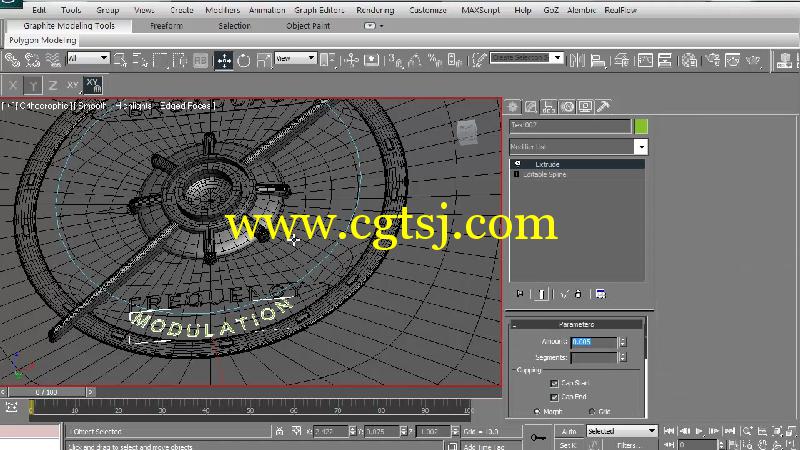Toggle Spinner Snap
800x450 pixels.
(455, 60)
